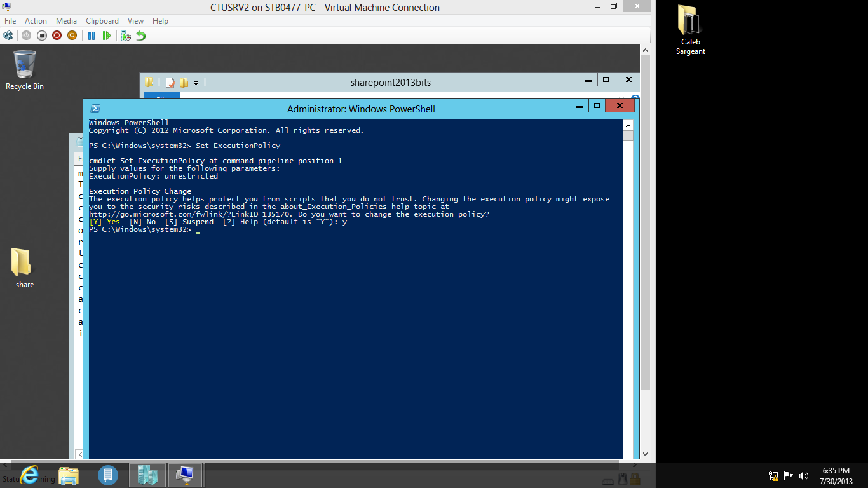Click the go.microsoft.com fwlink URL in PowerShell
Screen dimensions: 868x488
(190, 214)
